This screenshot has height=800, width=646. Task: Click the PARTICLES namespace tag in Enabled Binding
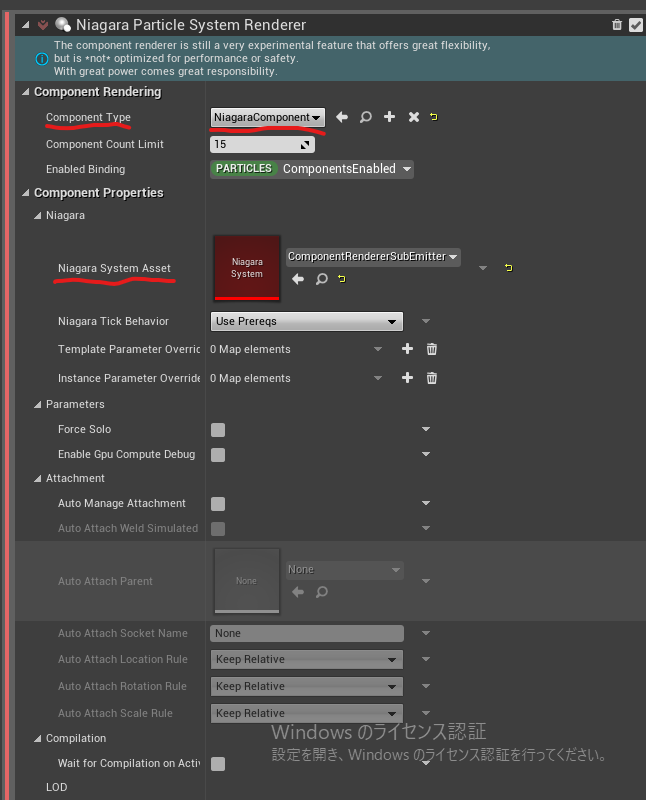[x=244, y=169]
